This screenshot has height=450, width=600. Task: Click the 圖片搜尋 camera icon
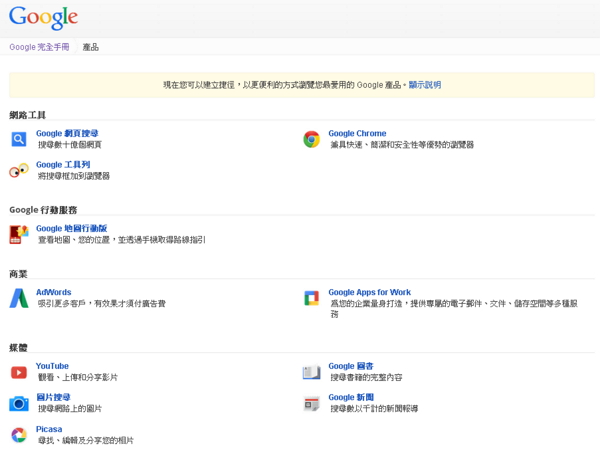click(19, 403)
